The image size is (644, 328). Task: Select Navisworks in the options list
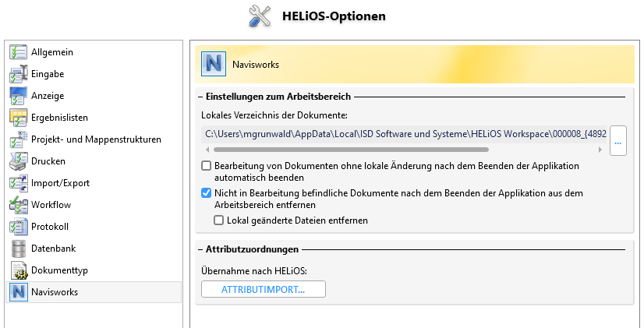55,292
